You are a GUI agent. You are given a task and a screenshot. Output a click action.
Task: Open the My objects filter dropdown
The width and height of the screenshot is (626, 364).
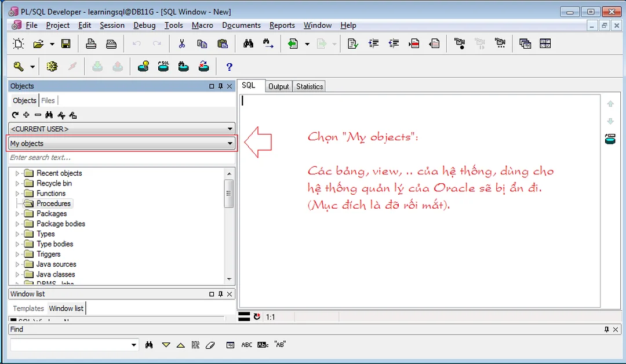point(230,143)
